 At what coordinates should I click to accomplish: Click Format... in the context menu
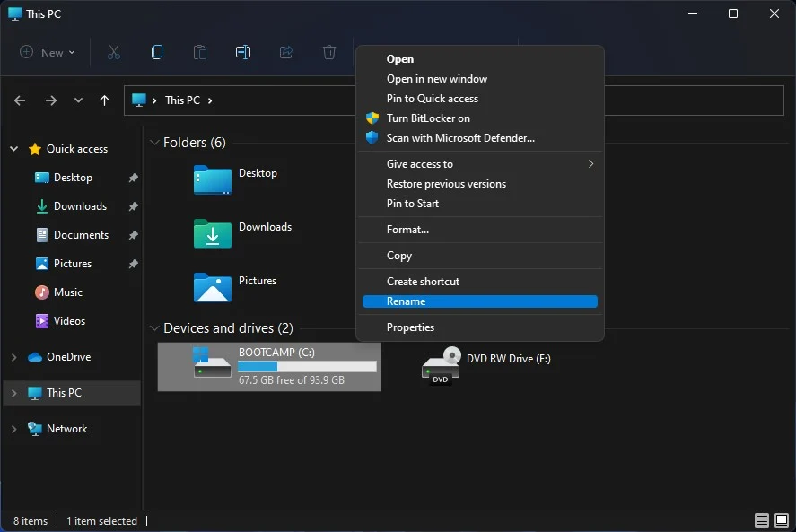(x=407, y=230)
